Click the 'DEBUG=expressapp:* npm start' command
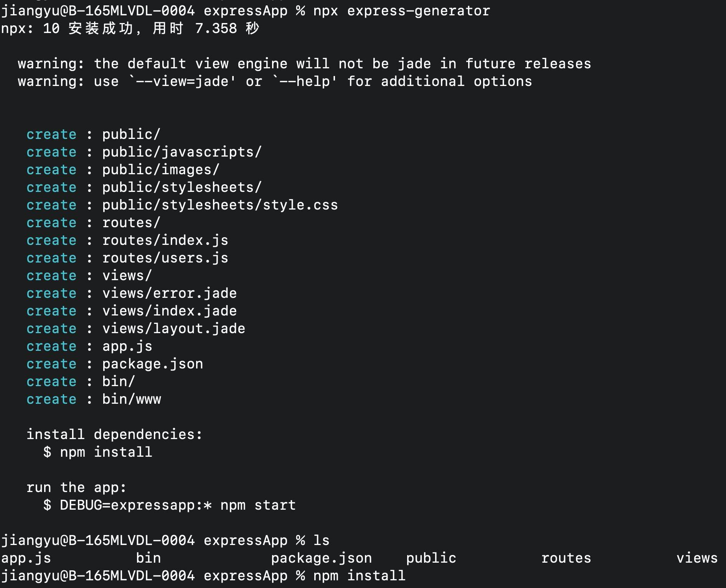Image resolution: width=726 pixels, height=588 pixels. (x=178, y=505)
